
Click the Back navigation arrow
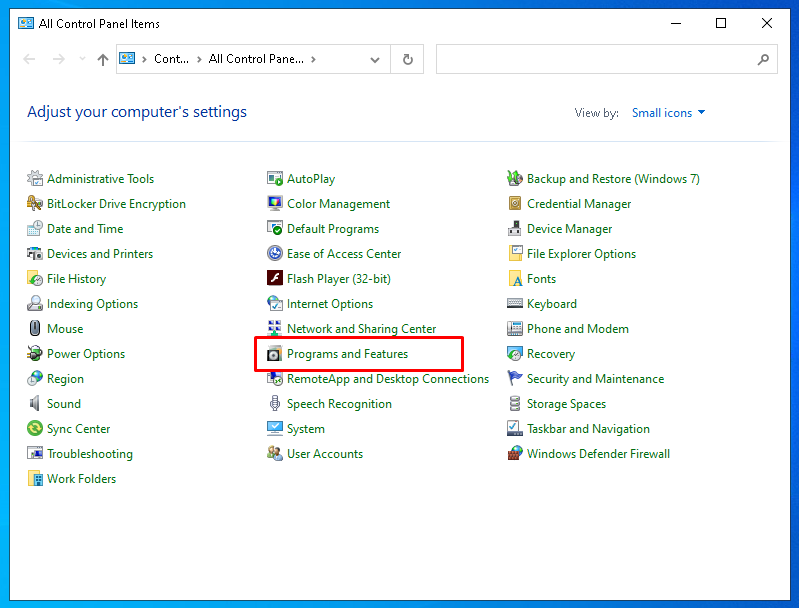click(x=30, y=59)
